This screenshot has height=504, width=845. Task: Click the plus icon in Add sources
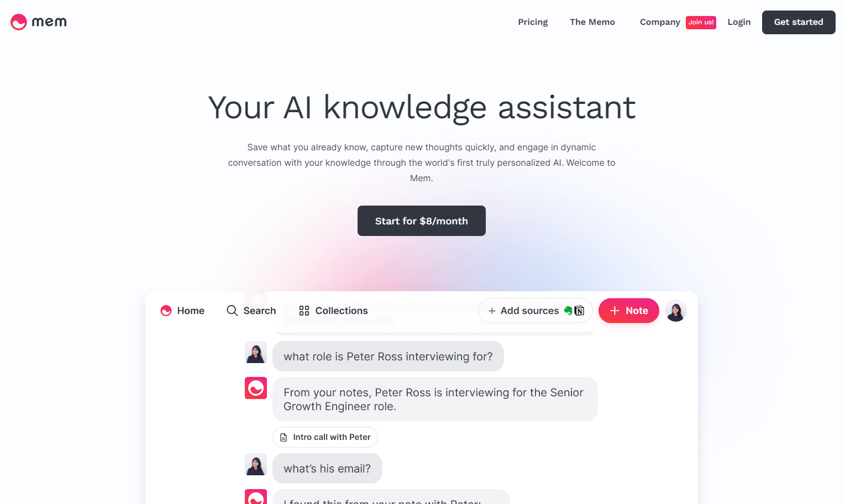point(492,311)
